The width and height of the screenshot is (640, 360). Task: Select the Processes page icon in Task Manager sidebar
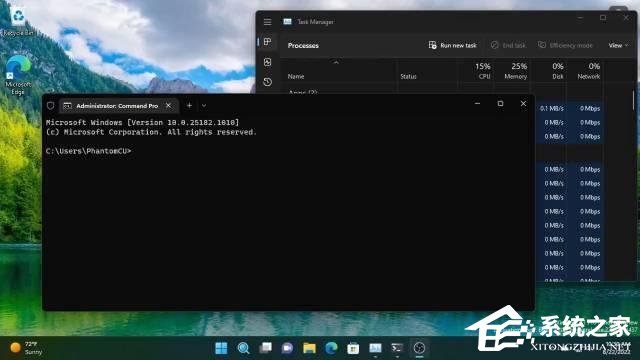tap(267, 42)
